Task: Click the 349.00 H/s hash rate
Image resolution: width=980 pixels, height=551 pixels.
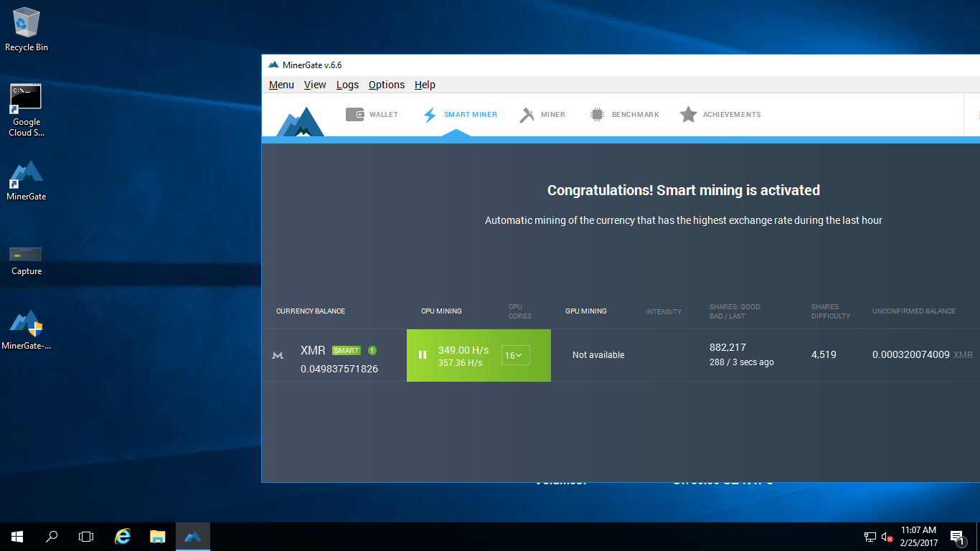Action: pyautogui.click(x=463, y=350)
